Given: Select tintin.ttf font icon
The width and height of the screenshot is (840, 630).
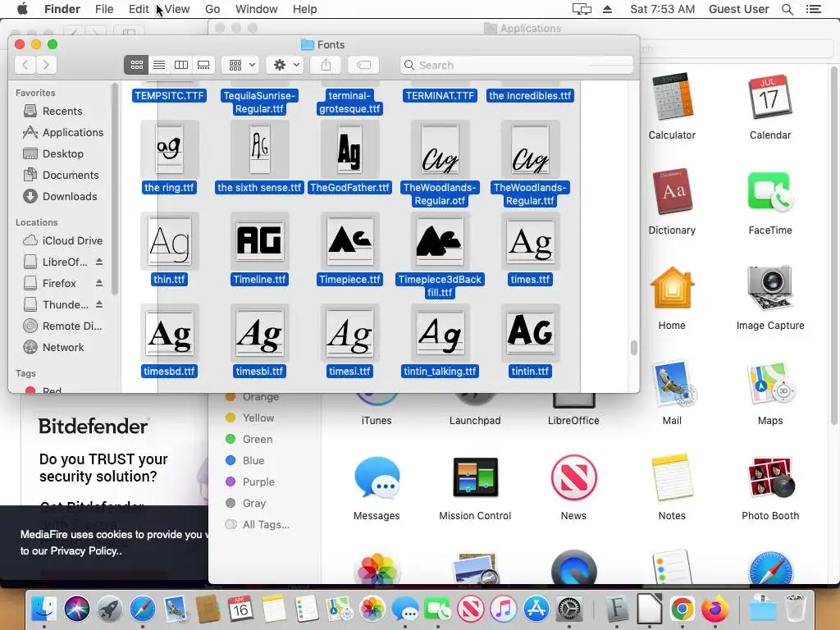Looking at the screenshot, I should point(531,334).
